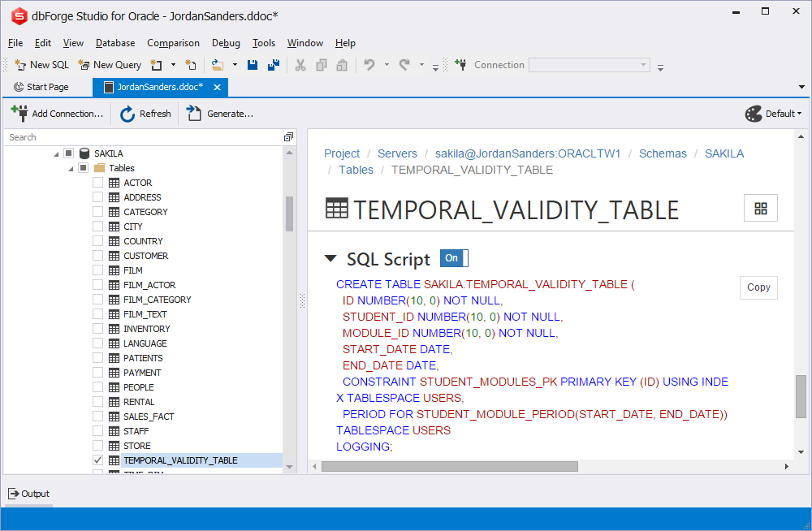Click the Save disk icon
This screenshot has width=812, height=531.
[x=253, y=65]
